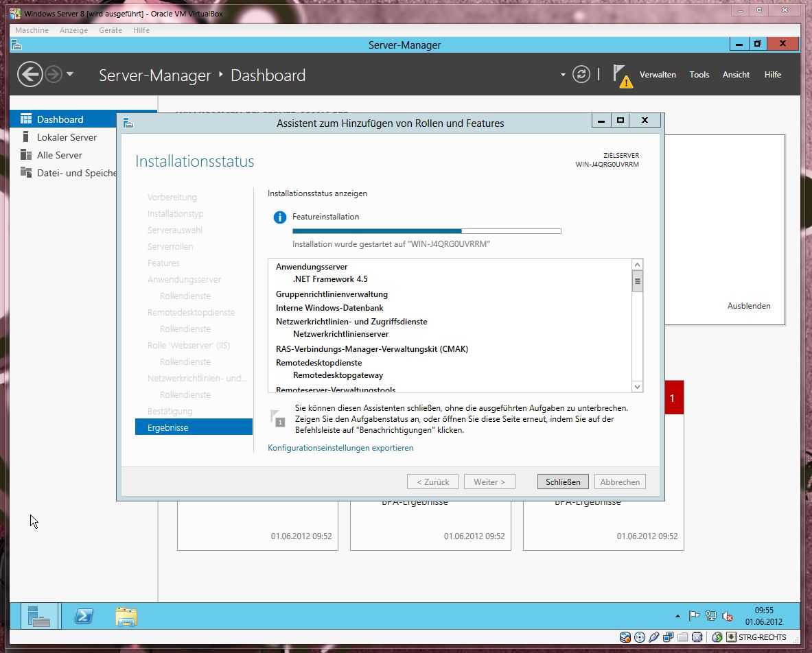The width and height of the screenshot is (812, 653).
Task: Open the Verwalten menu
Action: (x=658, y=75)
